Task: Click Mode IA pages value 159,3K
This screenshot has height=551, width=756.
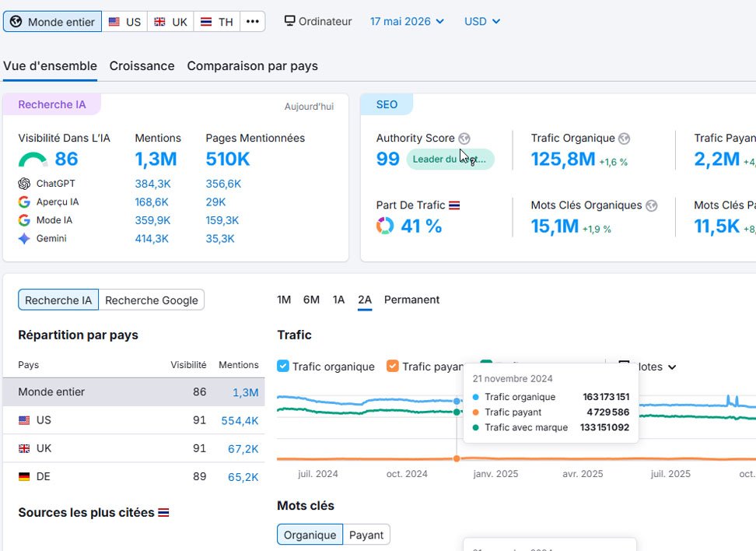Action: click(x=222, y=220)
